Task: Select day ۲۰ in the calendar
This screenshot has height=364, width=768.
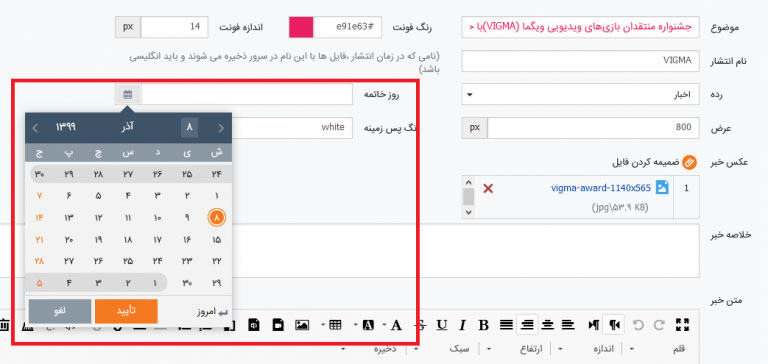Action: coord(69,240)
